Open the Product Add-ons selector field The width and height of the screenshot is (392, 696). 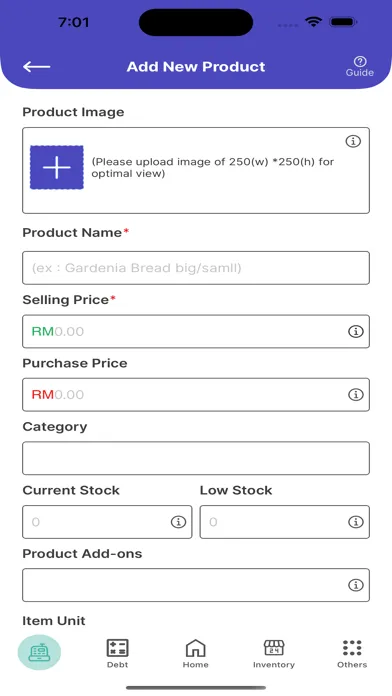tap(196, 585)
